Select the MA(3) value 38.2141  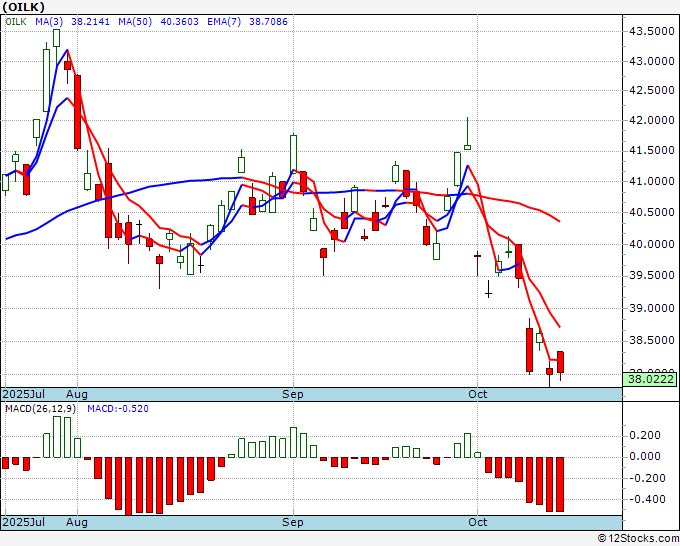coord(90,21)
